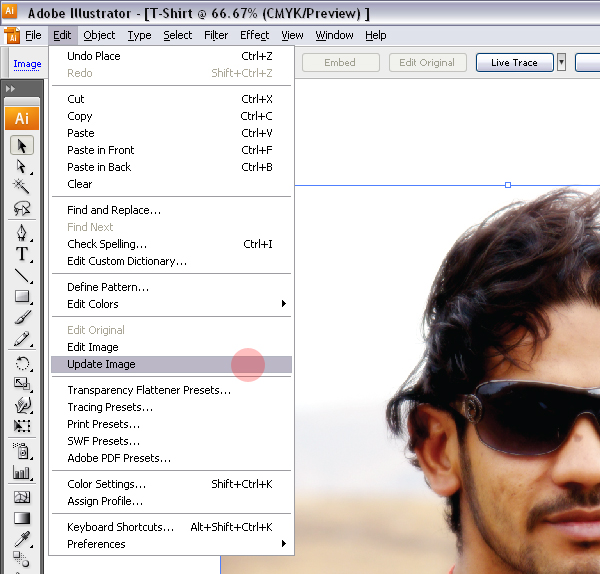Viewport: 600px width, 574px height.
Task: Open the Object menu
Action: 99,35
